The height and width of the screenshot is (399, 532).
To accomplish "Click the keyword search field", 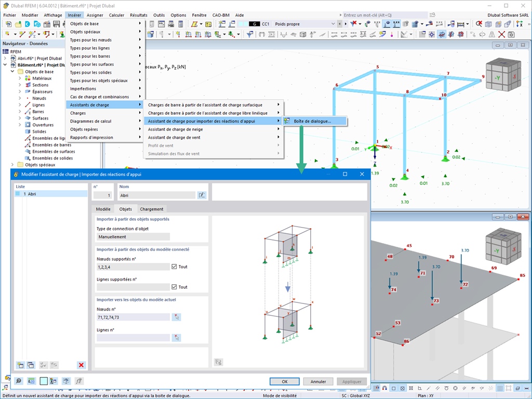I will (385, 15).
